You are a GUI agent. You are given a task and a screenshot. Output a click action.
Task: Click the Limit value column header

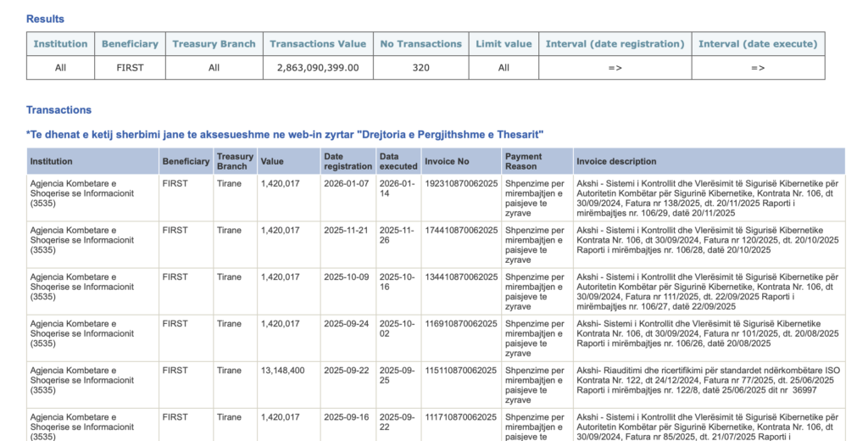[504, 44]
